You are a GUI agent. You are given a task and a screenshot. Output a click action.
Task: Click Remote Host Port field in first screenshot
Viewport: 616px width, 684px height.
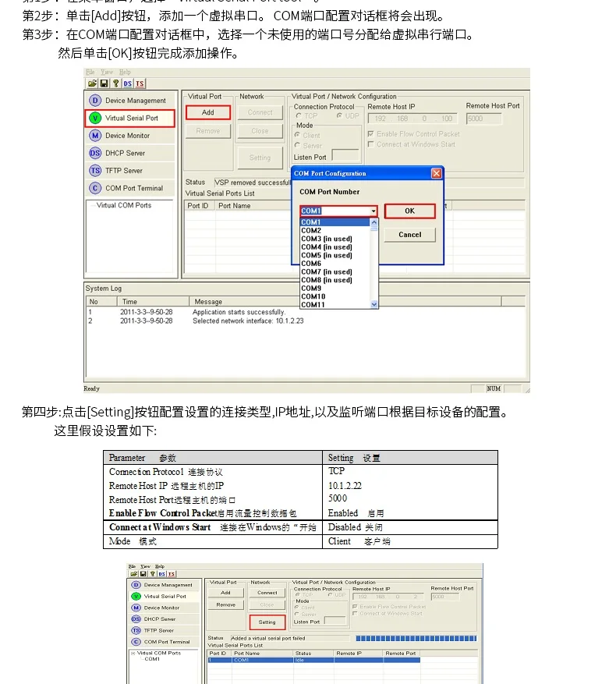pyautogui.click(x=483, y=119)
